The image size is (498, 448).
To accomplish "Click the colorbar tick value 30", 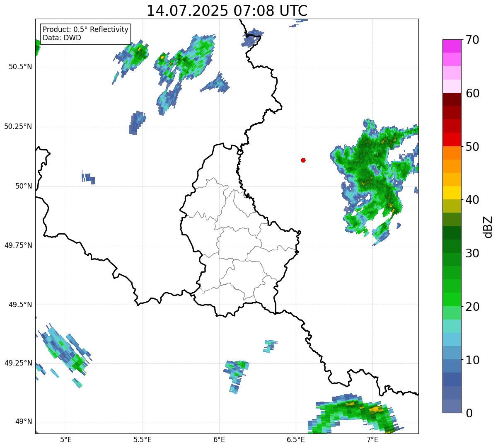I will tap(472, 253).
